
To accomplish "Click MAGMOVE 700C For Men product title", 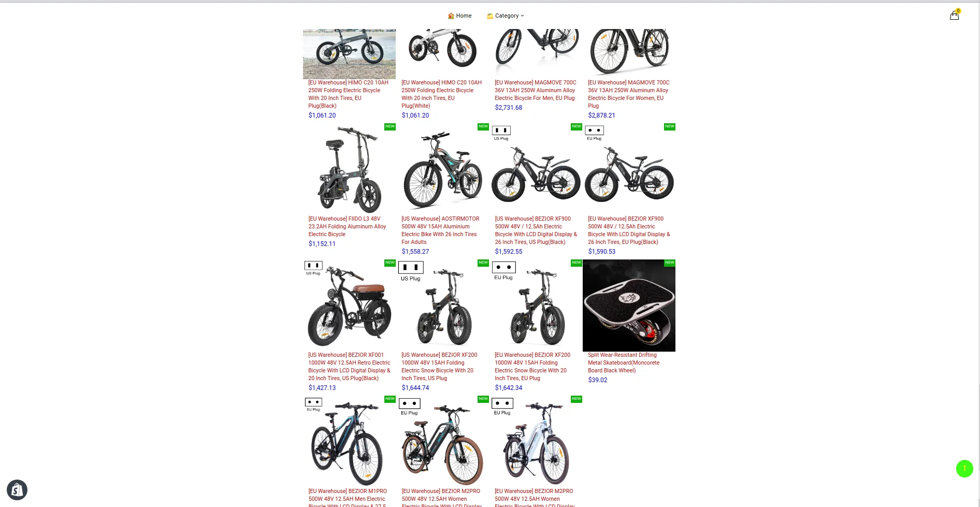I will (535, 90).
